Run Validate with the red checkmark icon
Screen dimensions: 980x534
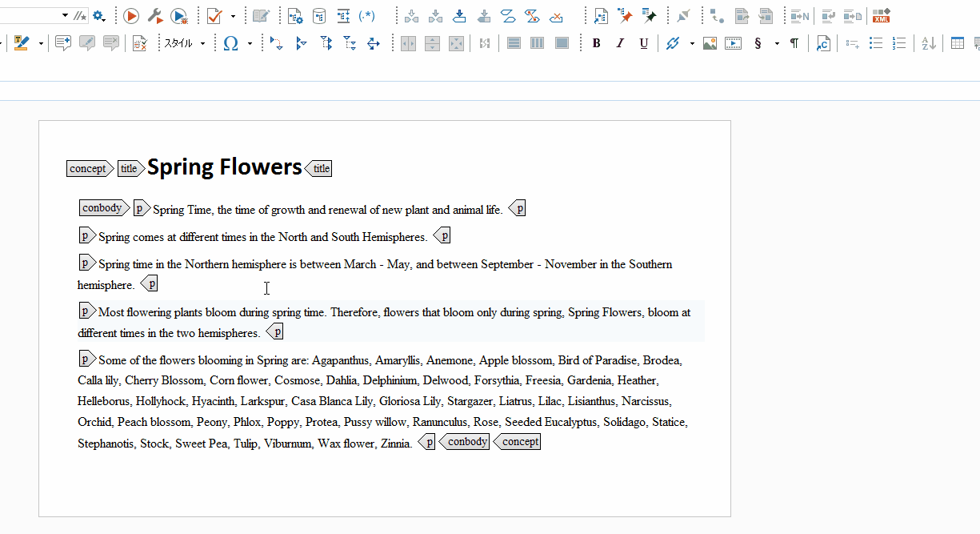coord(214,16)
